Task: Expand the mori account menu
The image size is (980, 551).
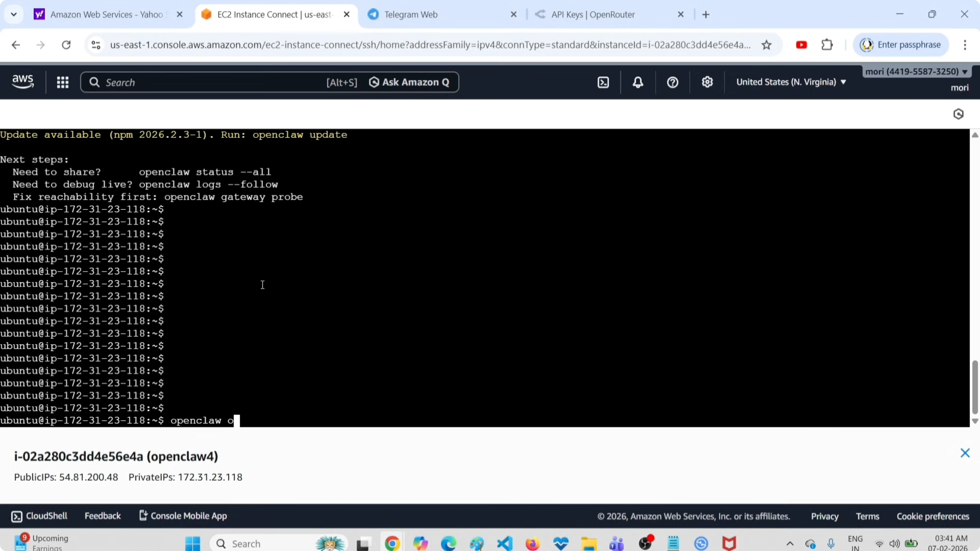Action: (x=917, y=72)
